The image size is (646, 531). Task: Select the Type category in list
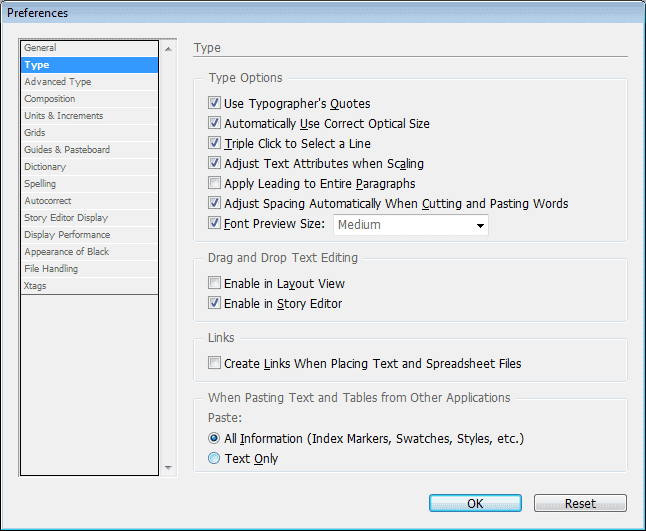point(89,65)
